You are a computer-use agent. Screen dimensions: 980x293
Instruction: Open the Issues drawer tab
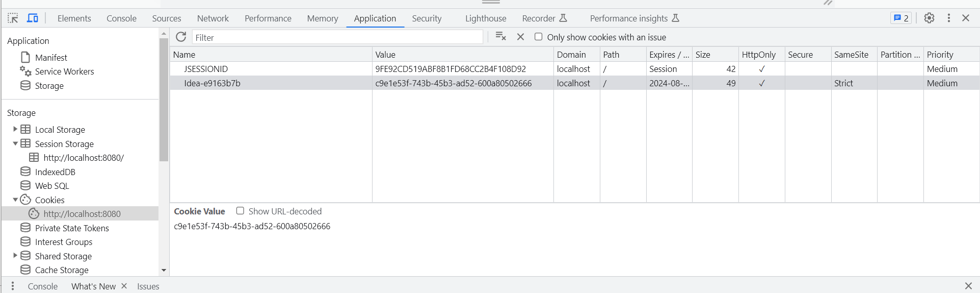pyautogui.click(x=148, y=286)
